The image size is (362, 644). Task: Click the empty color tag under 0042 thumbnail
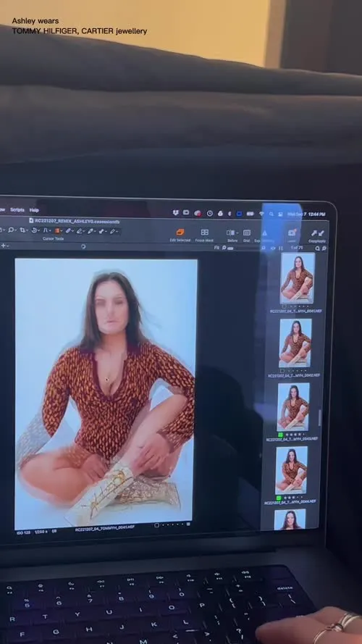pos(282,370)
